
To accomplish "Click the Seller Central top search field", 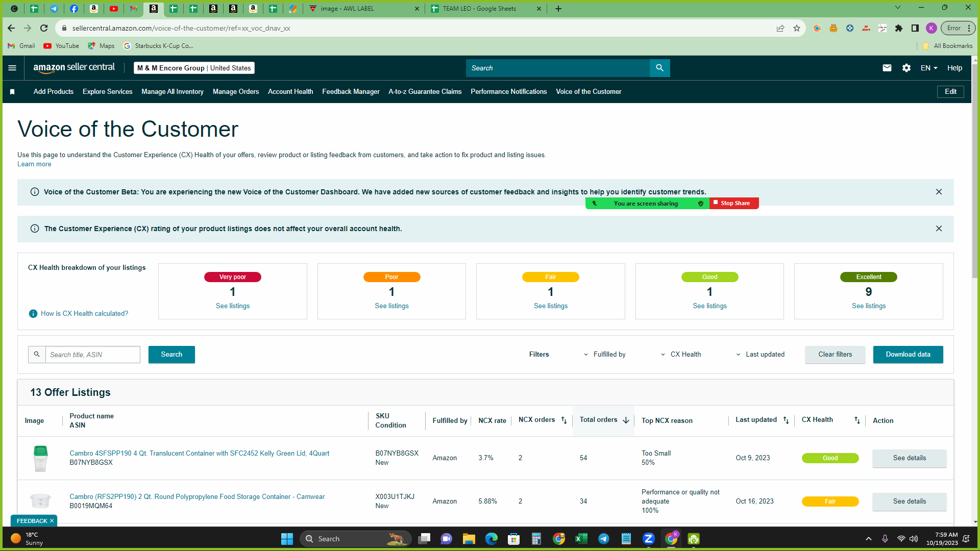I will click(558, 68).
